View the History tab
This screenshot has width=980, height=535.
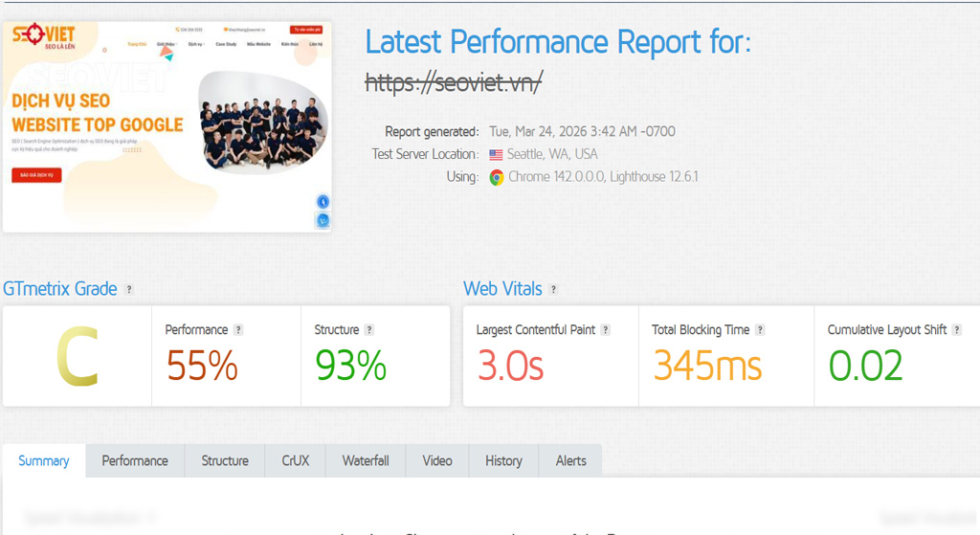pyautogui.click(x=503, y=460)
